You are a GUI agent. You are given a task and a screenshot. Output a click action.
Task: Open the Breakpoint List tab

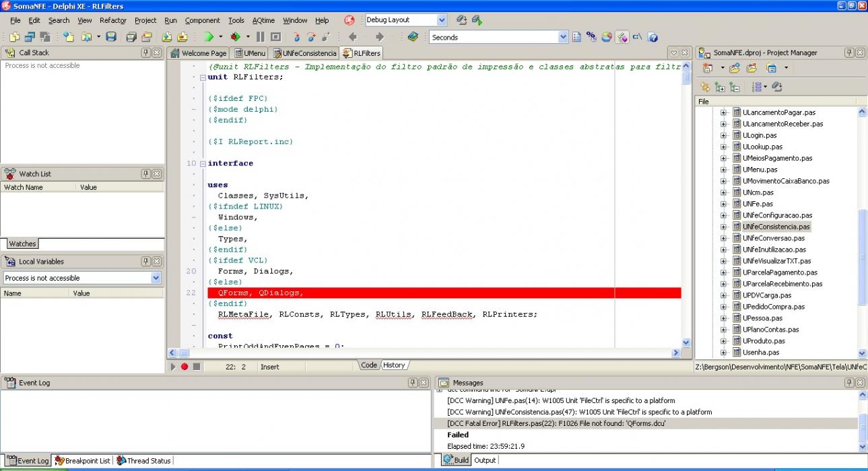click(83, 461)
